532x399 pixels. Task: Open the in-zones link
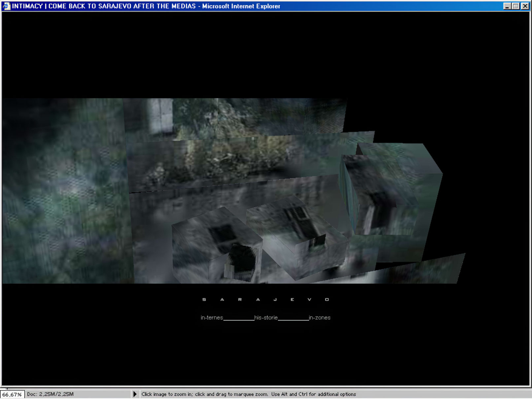coord(319,317)
